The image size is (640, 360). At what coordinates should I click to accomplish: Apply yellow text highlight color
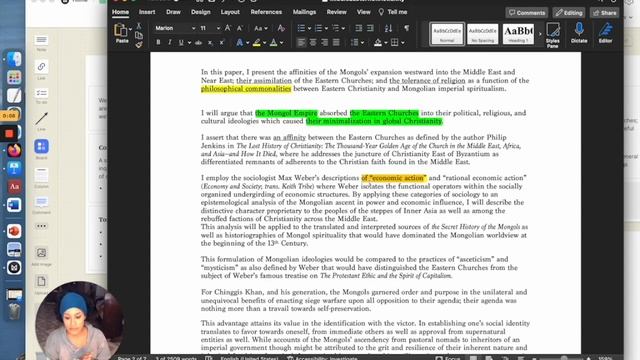(x=257, y=42)
